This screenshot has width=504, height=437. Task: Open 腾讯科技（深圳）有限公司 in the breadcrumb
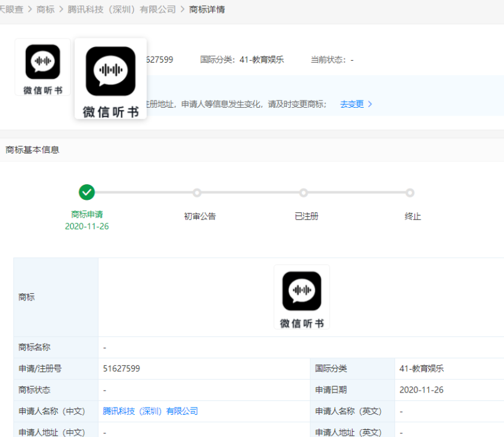(122, 10)
